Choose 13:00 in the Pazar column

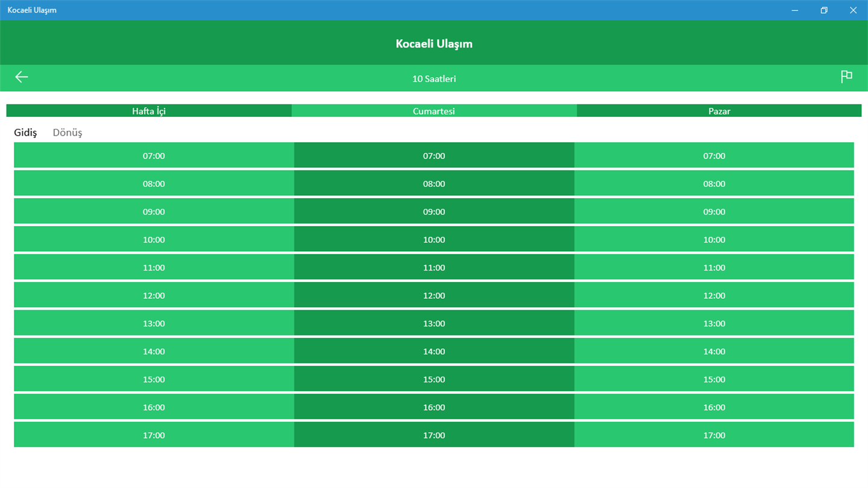point(714,323)
